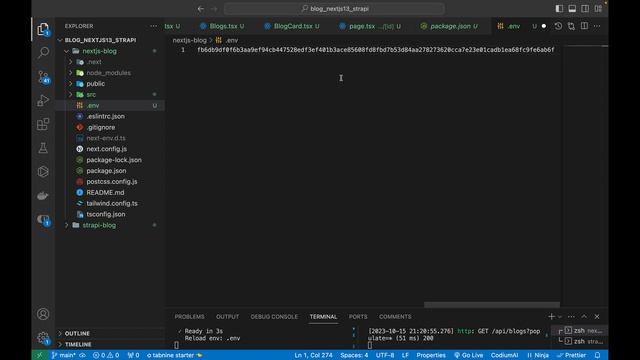Open errors and warnings count in status bar
640x360 pixels.
coord(106,355)
